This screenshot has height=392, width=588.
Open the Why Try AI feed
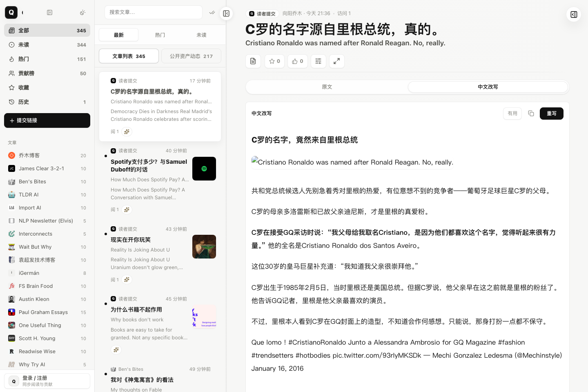click(x=47, y=365)
